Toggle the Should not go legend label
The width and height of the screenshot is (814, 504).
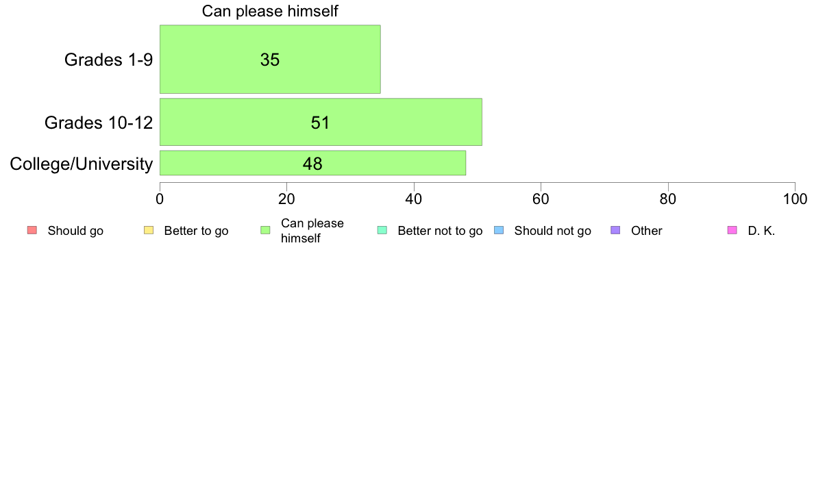pyautogui.click(x=553, y=231)
